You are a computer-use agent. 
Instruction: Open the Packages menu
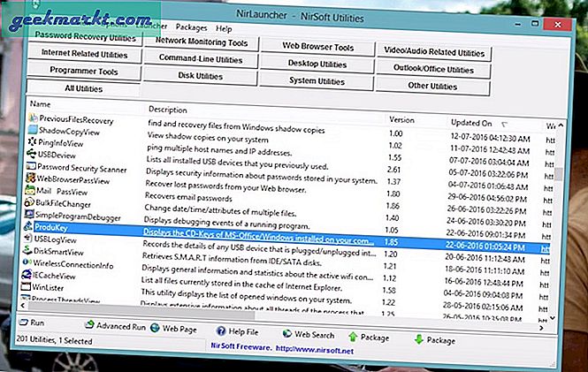[191, 27]
